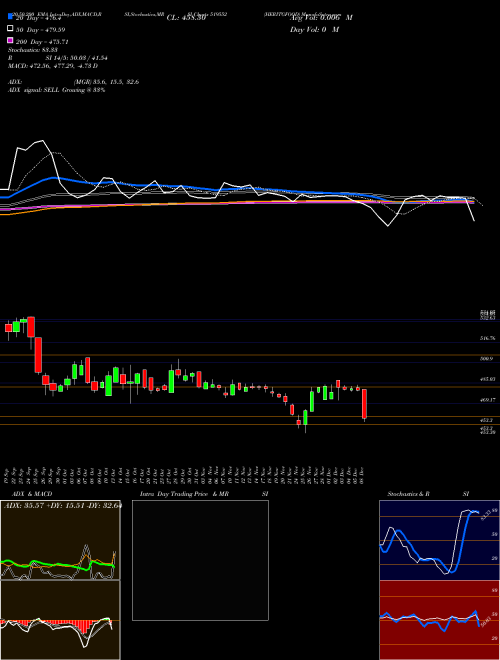Select the Avg Vol: 0.006 M text
This screenshot has height=660, width=500.
coord(321,18)
